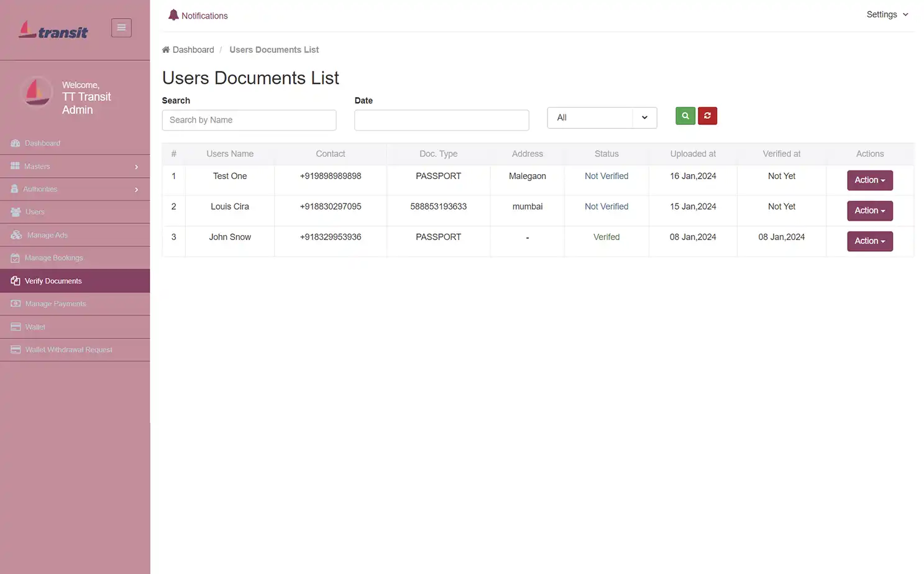Select the Verify Documents sidebar icon

pyautogui.click(x=15, y=280)
